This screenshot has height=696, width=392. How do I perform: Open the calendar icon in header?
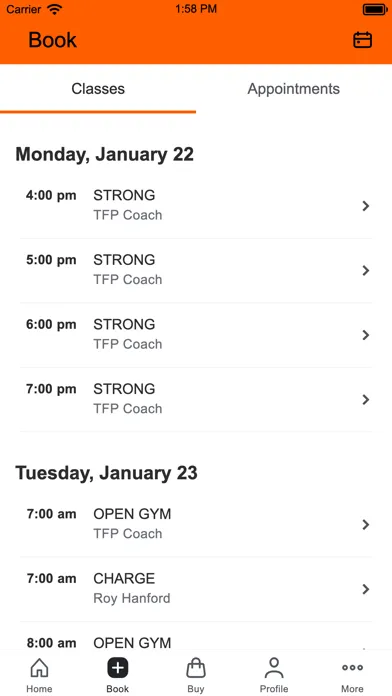[362, 40]
